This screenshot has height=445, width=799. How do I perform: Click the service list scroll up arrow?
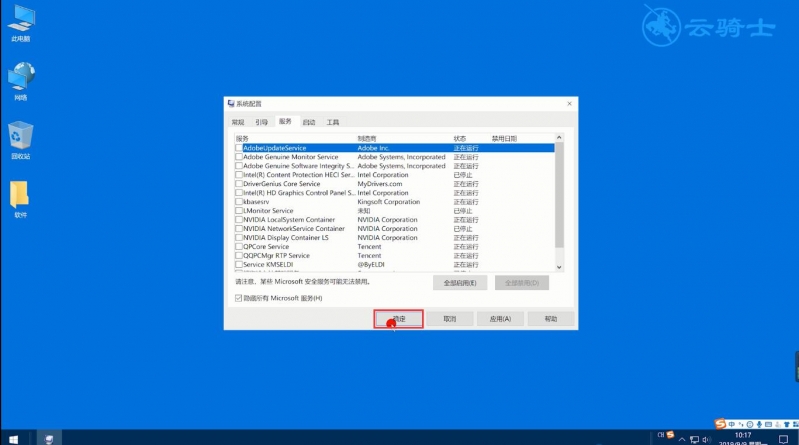tap(559, 138)
